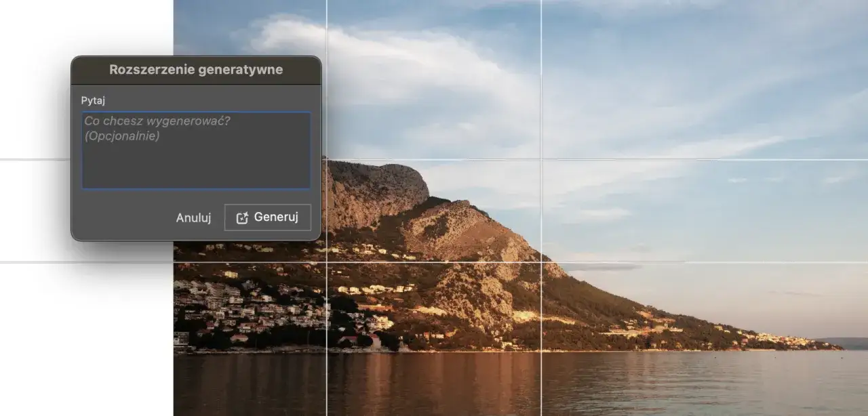Click the sparkle icon on the Generuj button
The width and height of the screenshot is (868, 416).
(242, 218)
